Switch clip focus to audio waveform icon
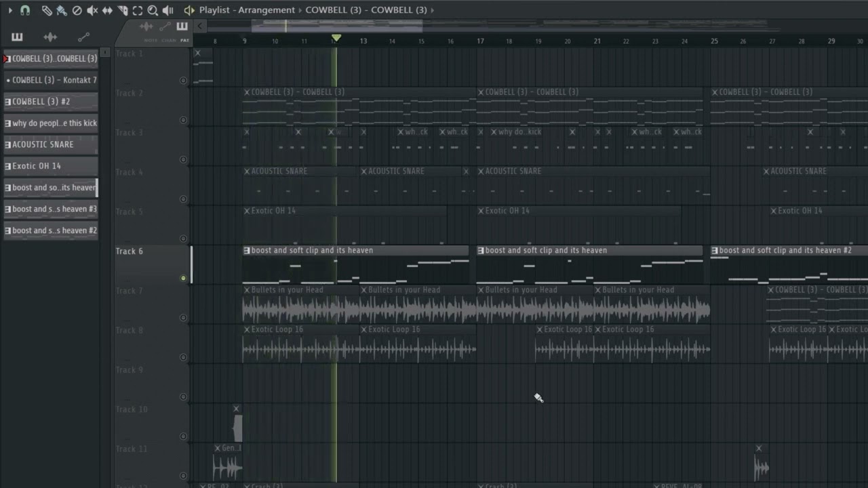868x488 pixels. pyautogui.click(x=146, y=26)
